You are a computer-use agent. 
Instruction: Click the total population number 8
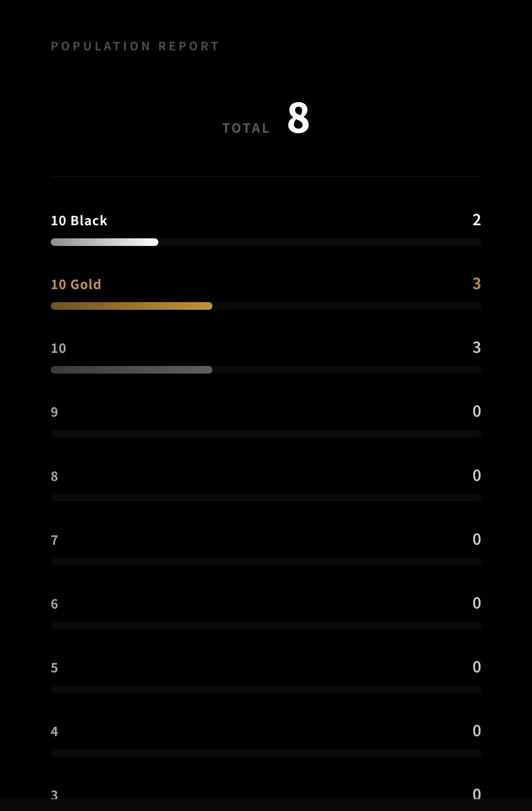[298, 118]
